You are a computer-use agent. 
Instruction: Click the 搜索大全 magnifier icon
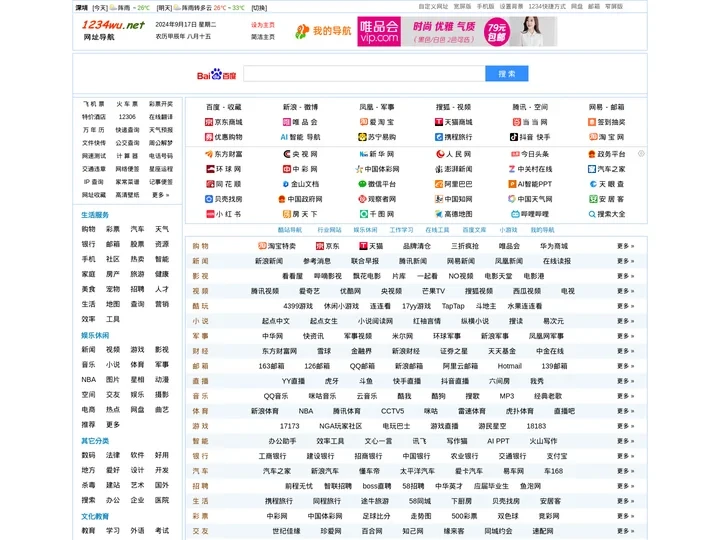[592, 214]
